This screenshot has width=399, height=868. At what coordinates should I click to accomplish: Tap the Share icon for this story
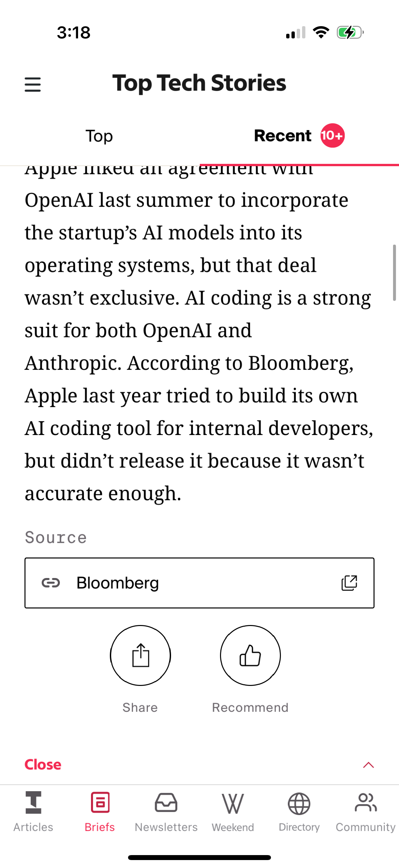[140, 654]
